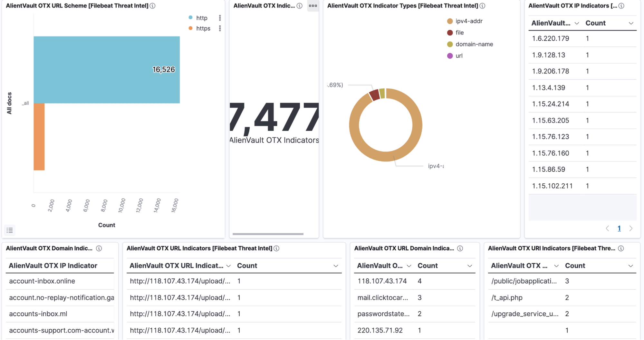Click https legend color dot
Image resolution: width=644 pixels, height=340 pixels.
point(190,28)
